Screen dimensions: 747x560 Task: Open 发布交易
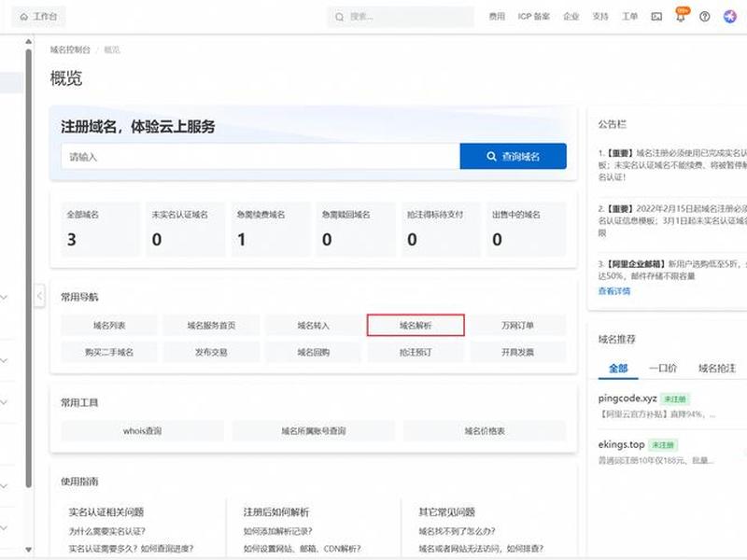tap(212, 352)
